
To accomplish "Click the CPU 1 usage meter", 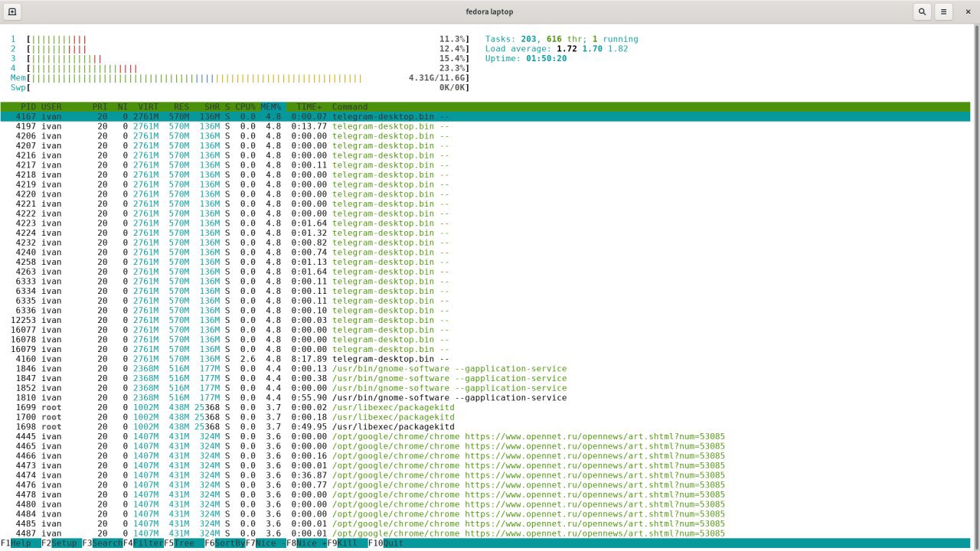I will pyautogui.click(x=239, y=39).
